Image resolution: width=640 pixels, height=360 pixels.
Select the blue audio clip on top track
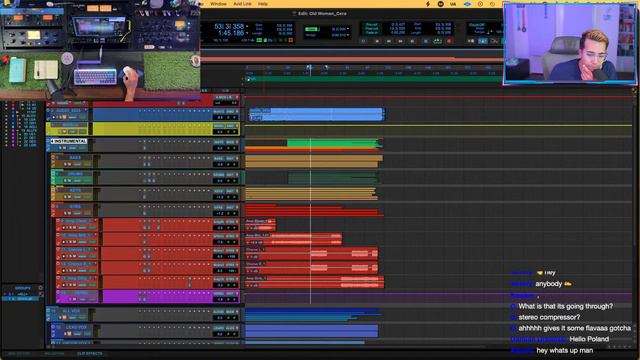316,114
